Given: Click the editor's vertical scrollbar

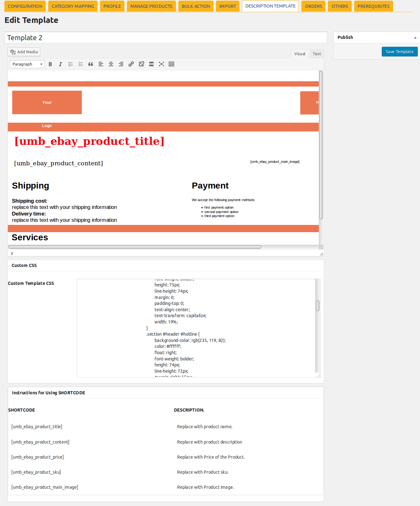Looking at the screenshot, I should click(x=321, y=145).
